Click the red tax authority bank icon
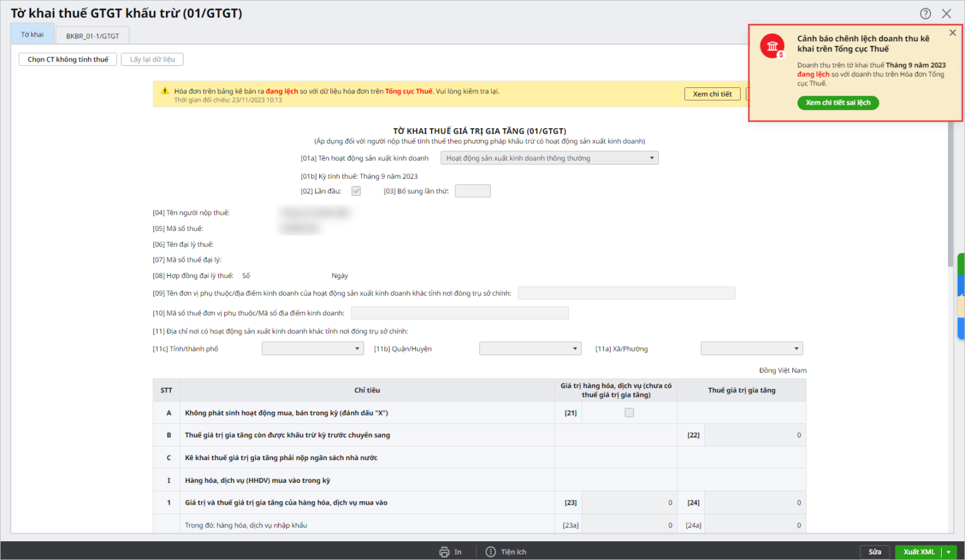Screen dimensions: 965x560 click(x=772, y=46)
